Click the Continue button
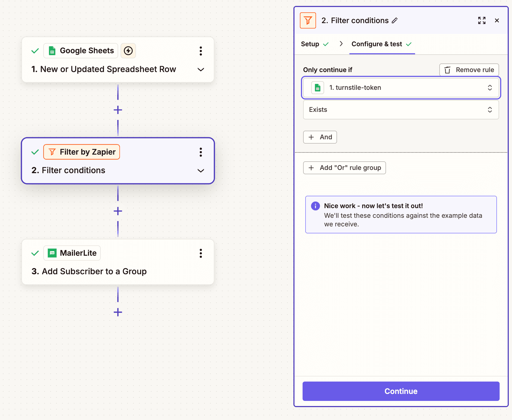The height and width of the screenshot is (420, 512). point(401,391)
